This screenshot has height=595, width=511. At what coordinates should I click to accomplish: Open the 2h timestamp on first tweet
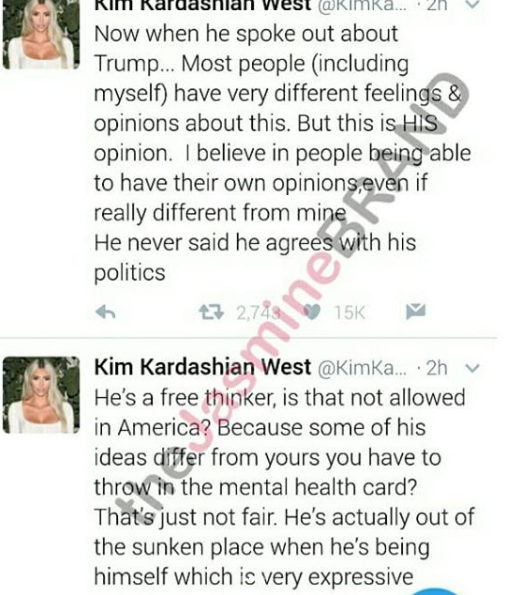pos(437,5)
